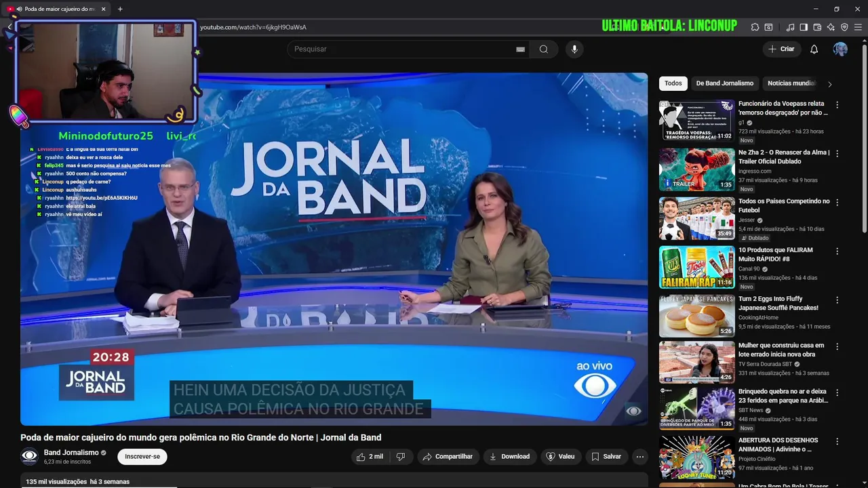Screen dimensions: 868x488
Task: Open options for Brinquedo quebra no ar video
Action: click(837, 392)
